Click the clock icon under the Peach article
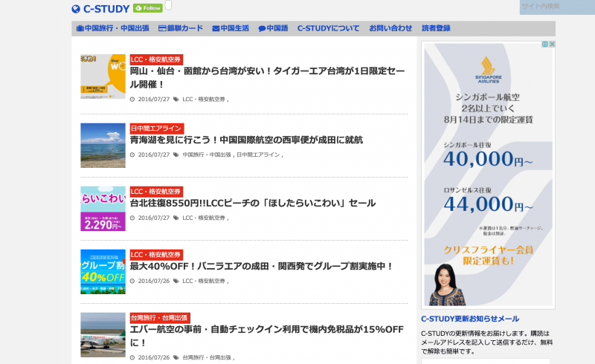This screenshot has width=595, height=364. (132, 218)
